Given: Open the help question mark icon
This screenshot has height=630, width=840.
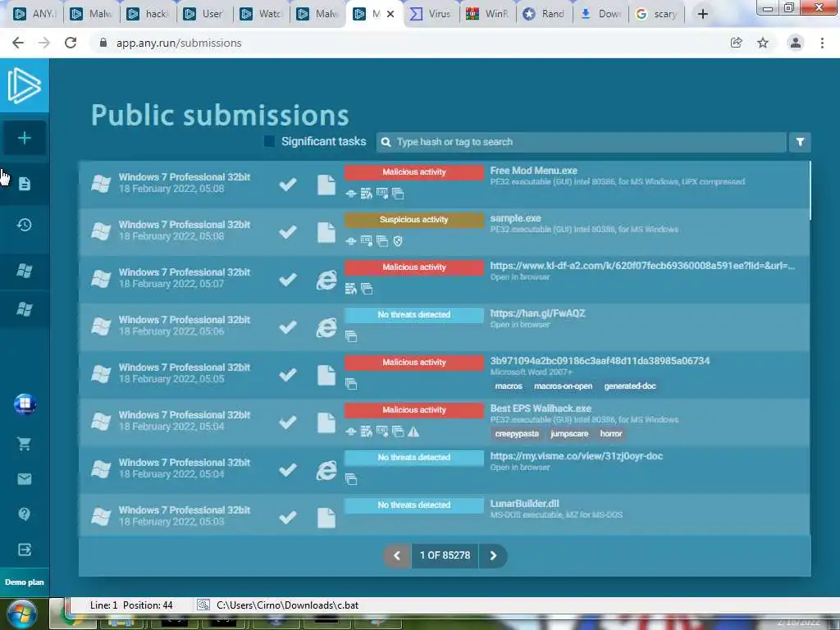Looking at the screenshot, I should (x=24, y=514).
